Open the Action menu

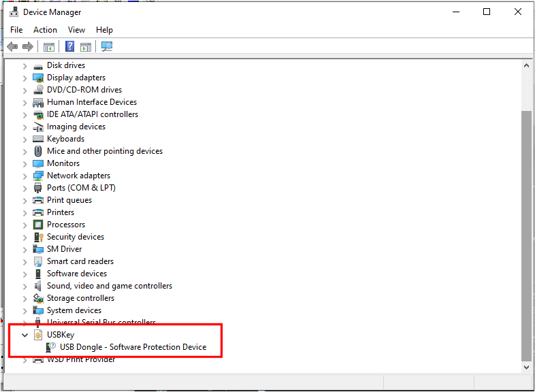45,30
